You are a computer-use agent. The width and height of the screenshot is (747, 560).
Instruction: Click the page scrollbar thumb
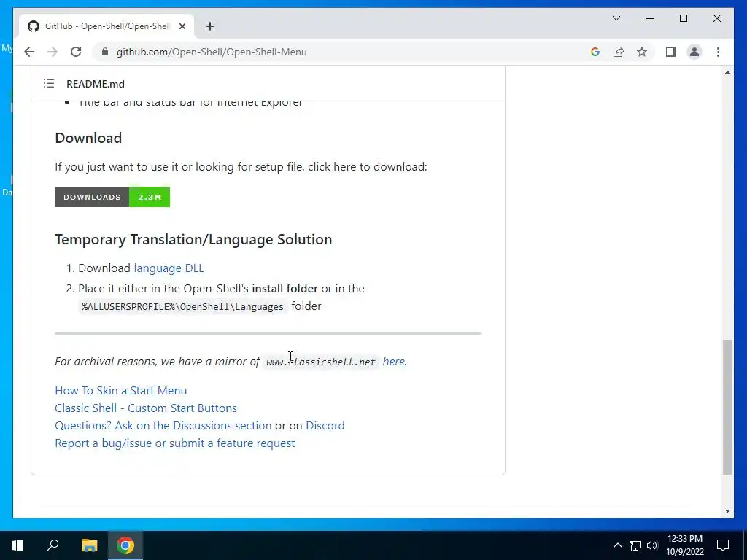tap(727, 407)
